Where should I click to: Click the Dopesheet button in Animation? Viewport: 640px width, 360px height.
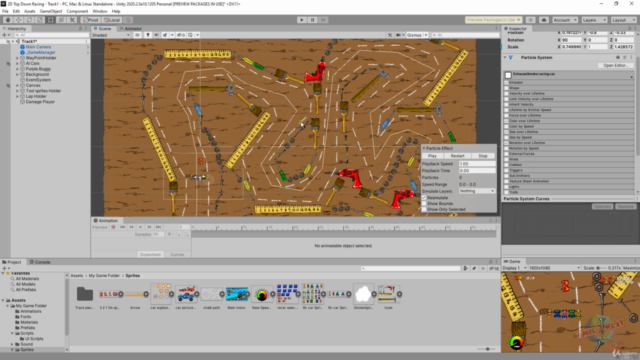tap(150, 254)
